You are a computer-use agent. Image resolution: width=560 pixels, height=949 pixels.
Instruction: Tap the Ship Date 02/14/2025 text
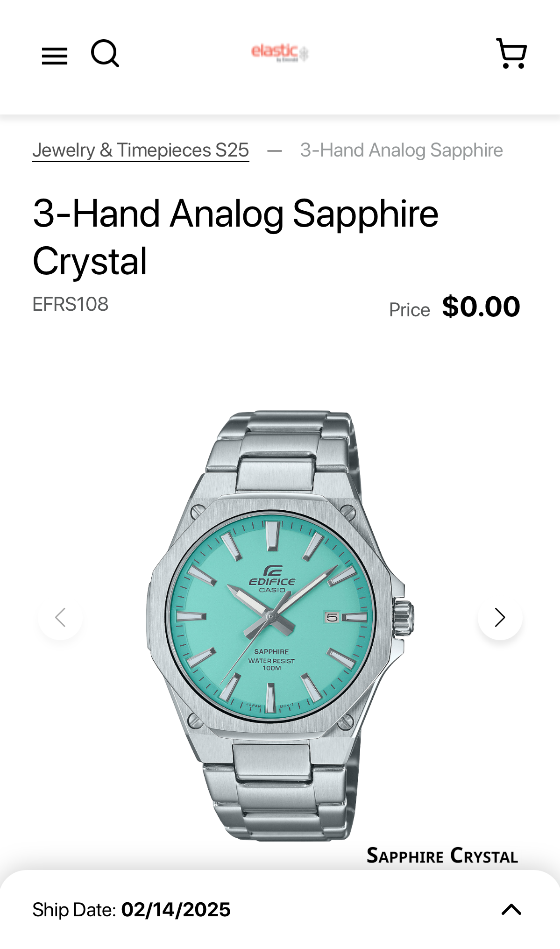point(176,910)
